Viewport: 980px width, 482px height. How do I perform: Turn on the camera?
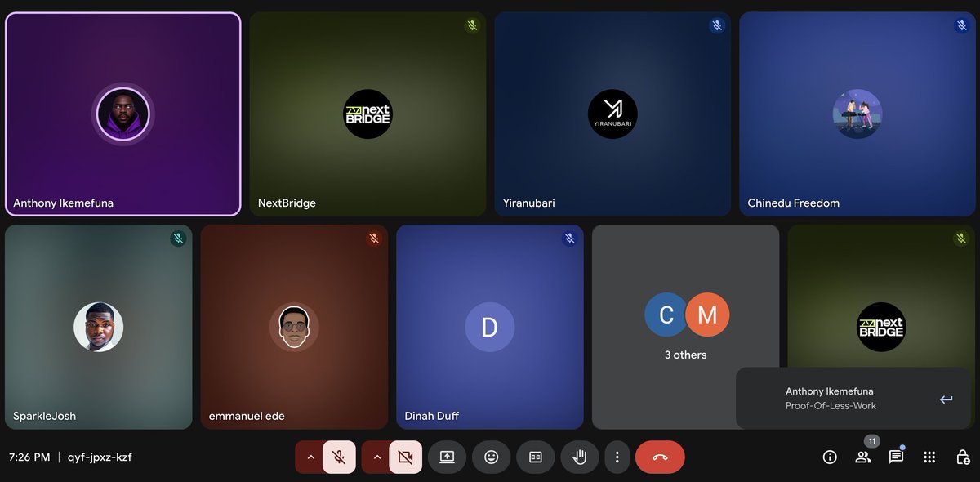(x=406, y=457)
